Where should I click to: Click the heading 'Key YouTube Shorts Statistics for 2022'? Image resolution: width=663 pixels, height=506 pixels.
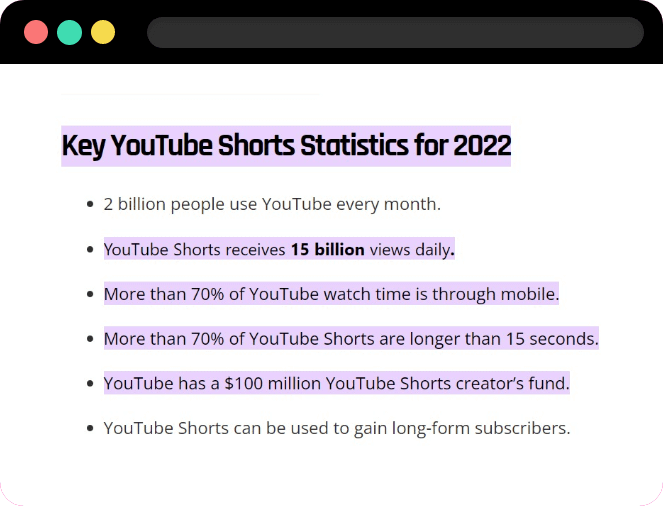click(286, 146)
